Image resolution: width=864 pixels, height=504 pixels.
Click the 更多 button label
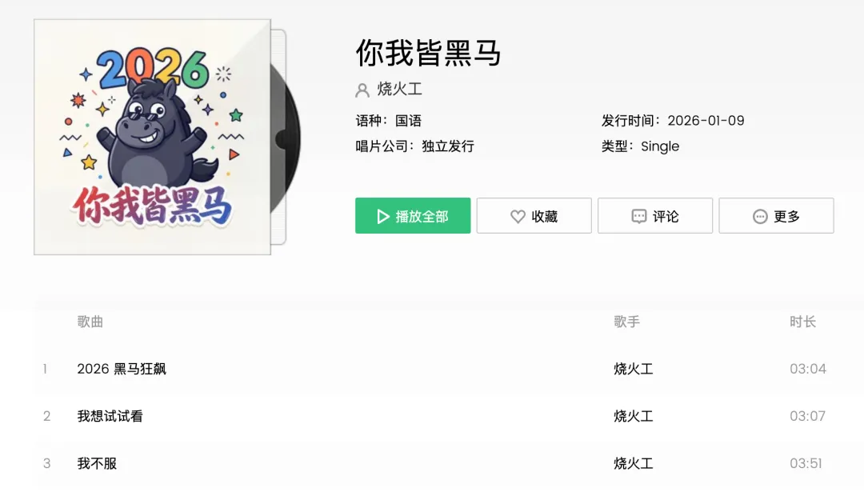pyautogui.click(x=786, y=217)
